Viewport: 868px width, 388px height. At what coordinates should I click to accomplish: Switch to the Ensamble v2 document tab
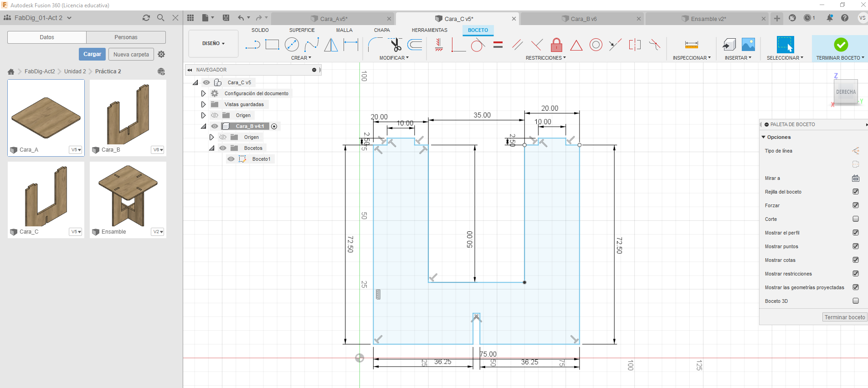pos(708,19)
